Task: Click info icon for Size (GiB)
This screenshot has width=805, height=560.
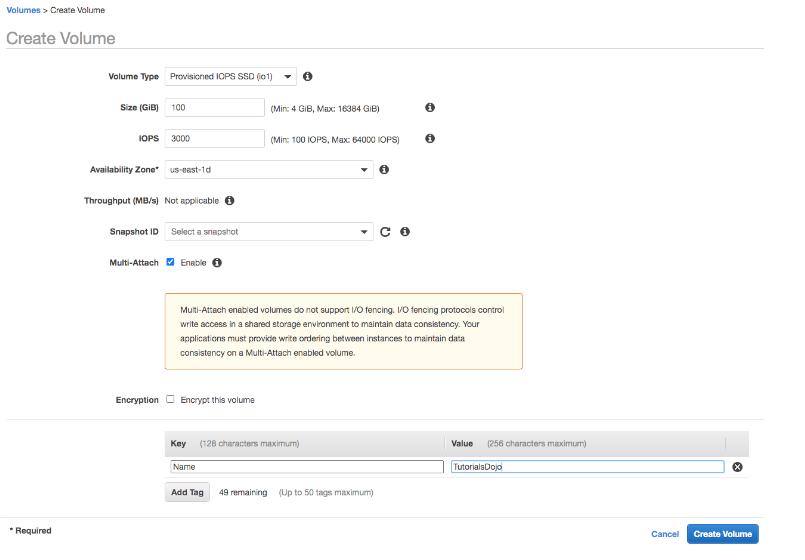Action: click(x=430, y=108)
